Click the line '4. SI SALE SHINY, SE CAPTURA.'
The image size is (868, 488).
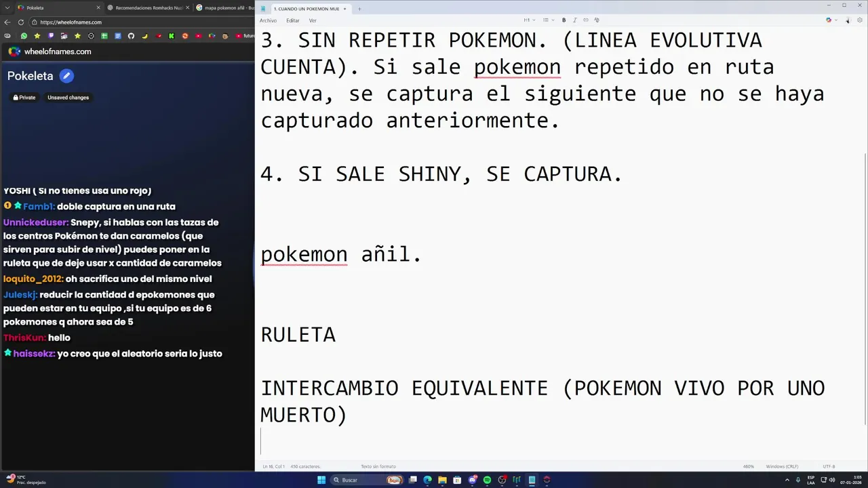click(x=441, y=174)
